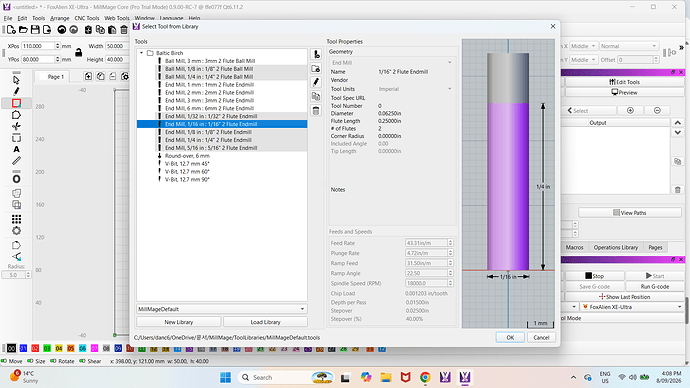690x388 pixels.
Task: Click the trash delete tool icon in dialog
Action: point(316,110)
